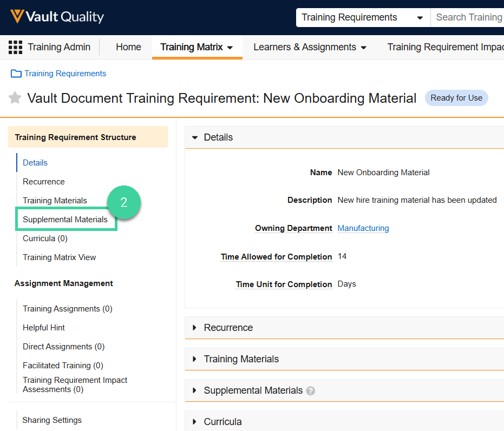Open the Training Matrix tab dropdown arrow
The width and height of the screenshot is (504, 431).
230,48
